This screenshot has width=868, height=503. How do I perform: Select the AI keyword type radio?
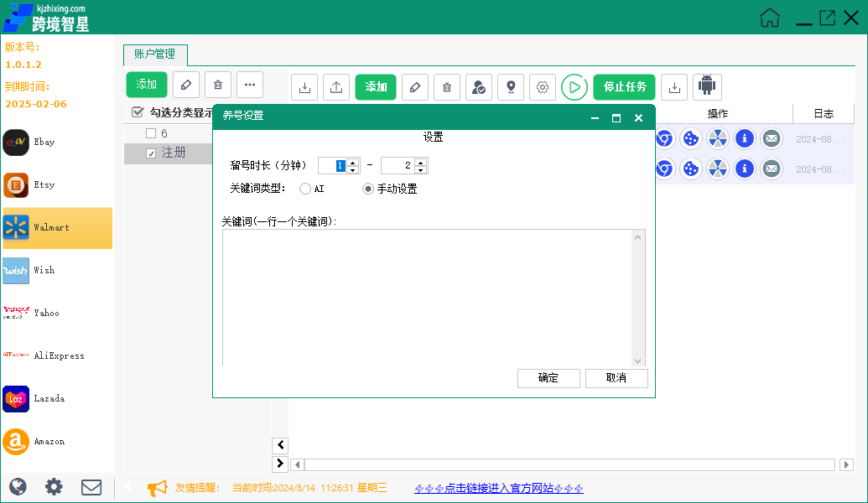tap(305, 189)
